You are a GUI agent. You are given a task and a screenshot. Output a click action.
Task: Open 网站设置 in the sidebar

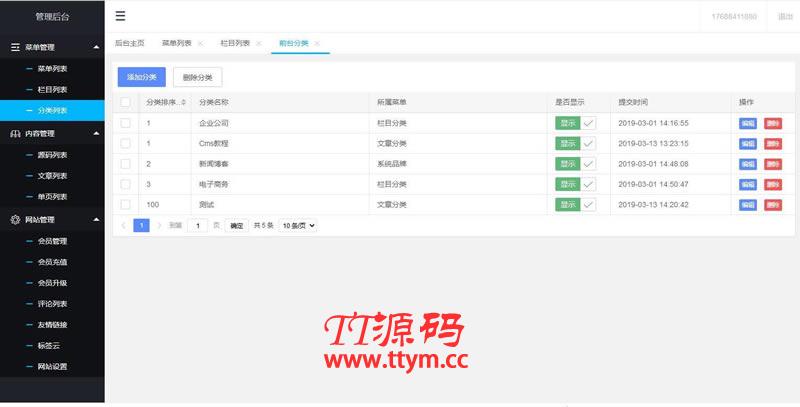52,367
